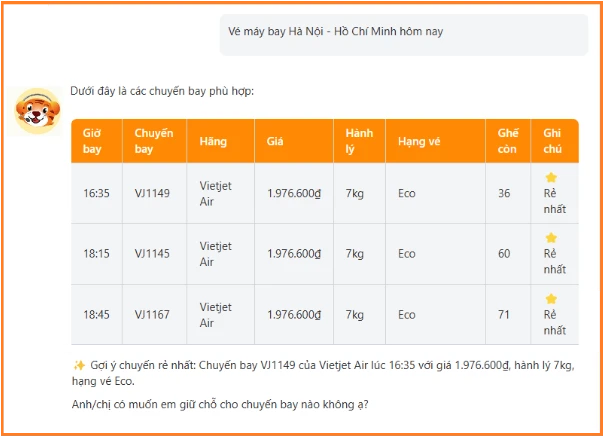Click the tiger chatbot avatar
Image resolution: width=605 pixels, height=438 pixels.
(37, 111)
